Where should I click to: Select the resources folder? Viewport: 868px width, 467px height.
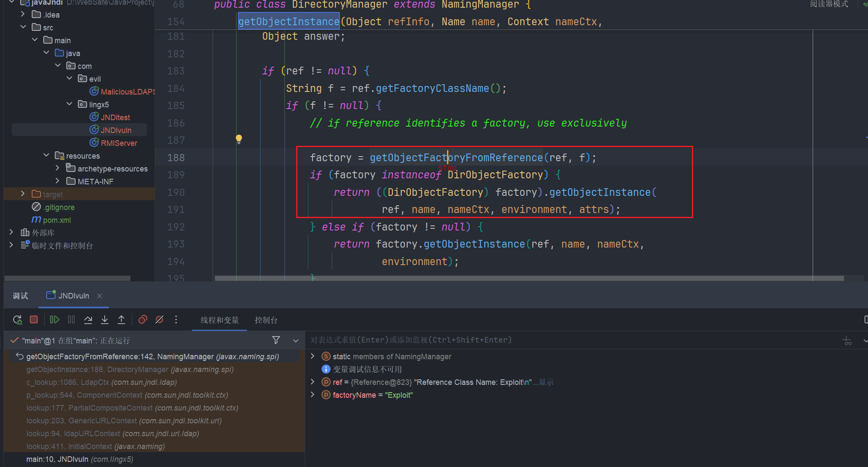tap(77, 156)
